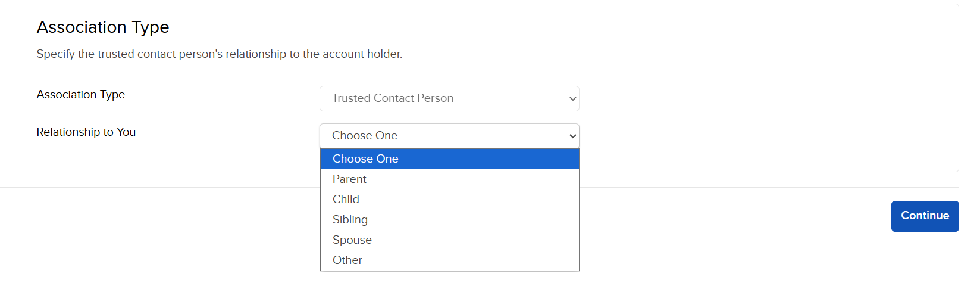Collapse the Relationship to You select field
This screenshot has width=980, height=289.
click(x=449, y=136)
